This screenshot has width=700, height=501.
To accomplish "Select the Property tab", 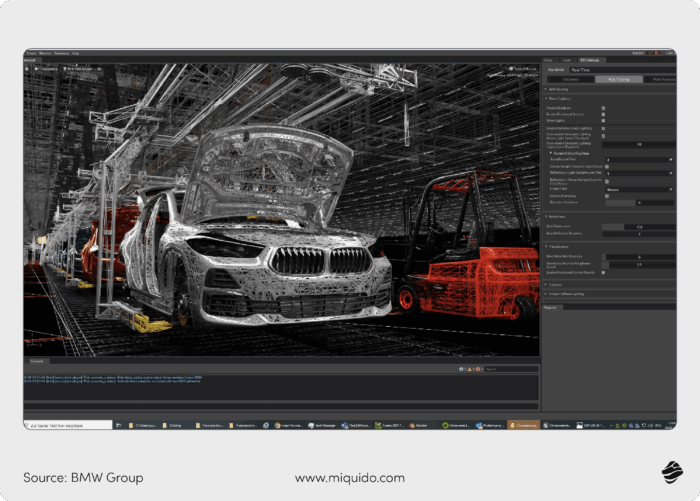I will pyautogui.click(x=550, y=307).
